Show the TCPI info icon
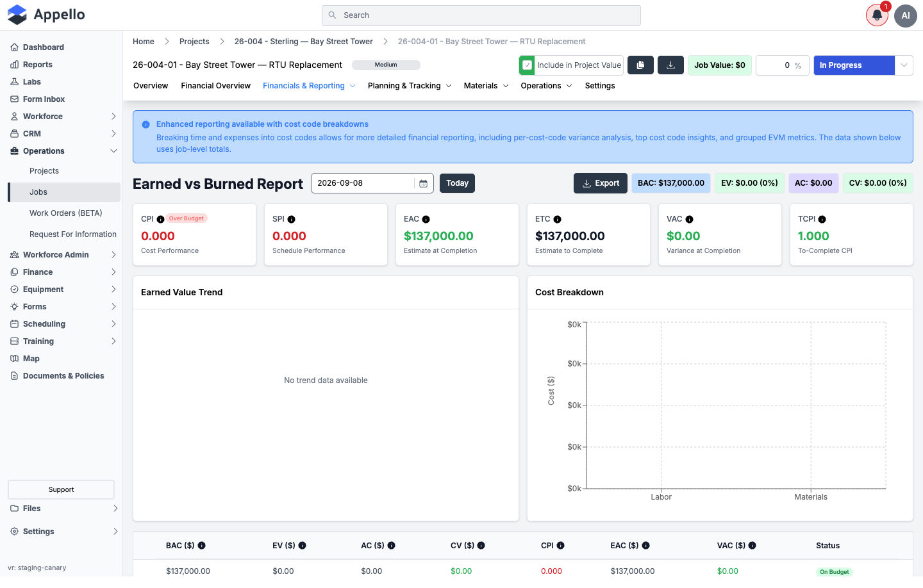Screen dimensions: 923x588 (822, 219)
